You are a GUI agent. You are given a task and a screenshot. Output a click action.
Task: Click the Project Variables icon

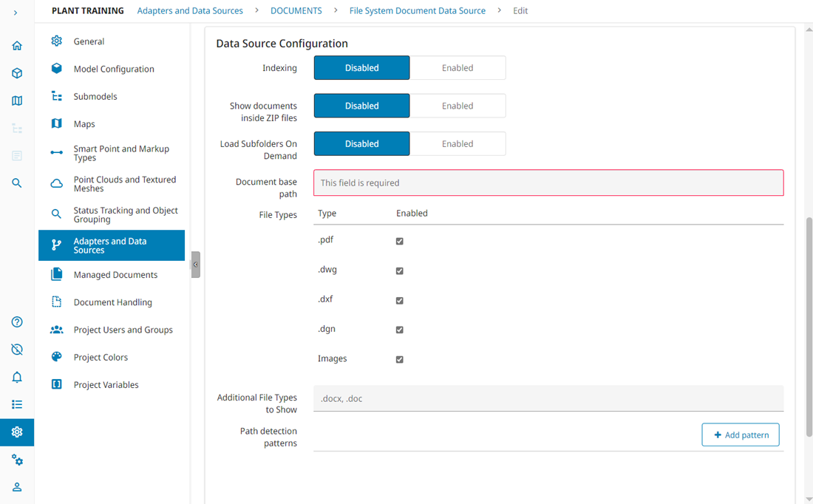[56, 384]
